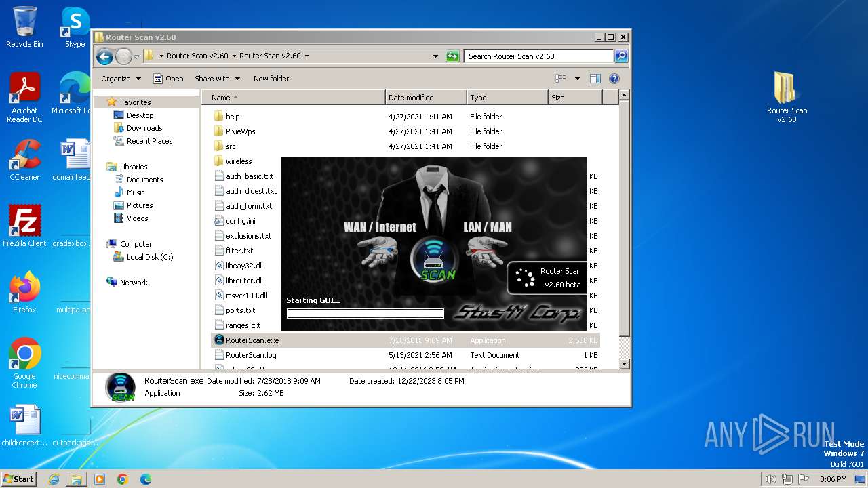Open CCleaner desktop shortcut

(x=24, y=160)
